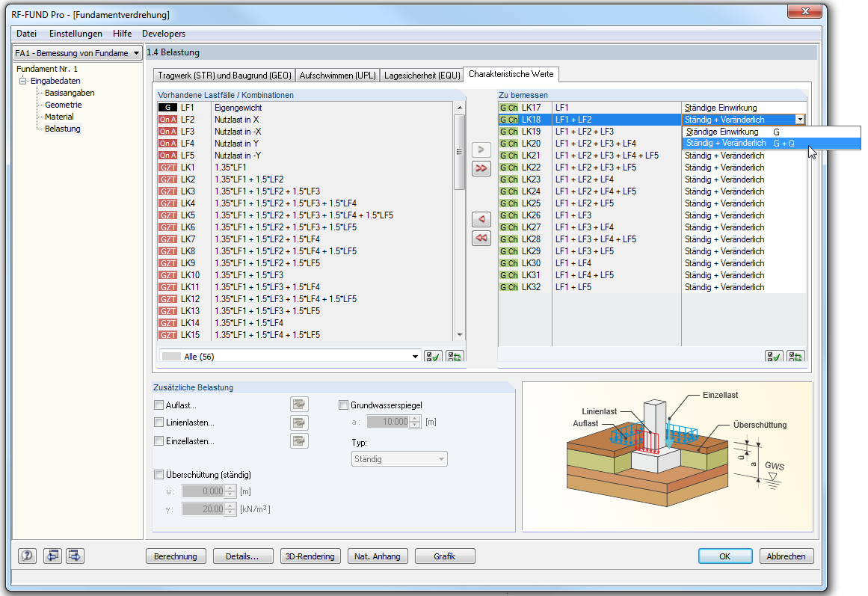Click the Qn A tag of LF2

(x=167, y=120)
